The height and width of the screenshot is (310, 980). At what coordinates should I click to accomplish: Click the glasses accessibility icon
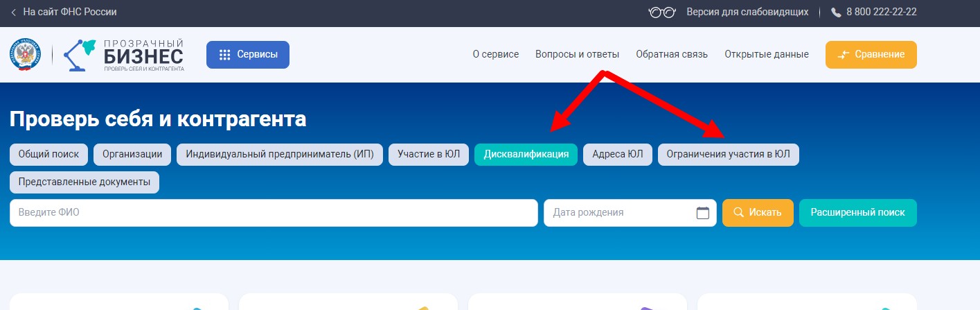[661, 12]
